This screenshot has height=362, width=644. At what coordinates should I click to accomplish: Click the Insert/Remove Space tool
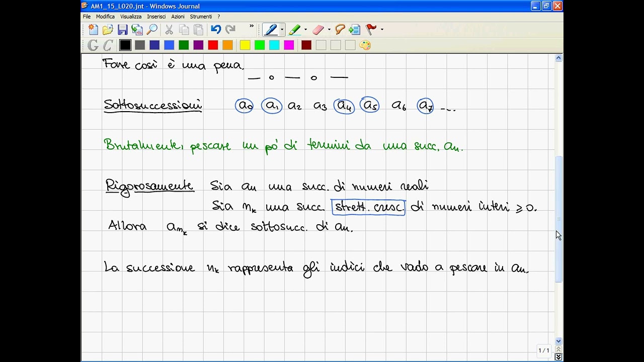pos(355,30)
